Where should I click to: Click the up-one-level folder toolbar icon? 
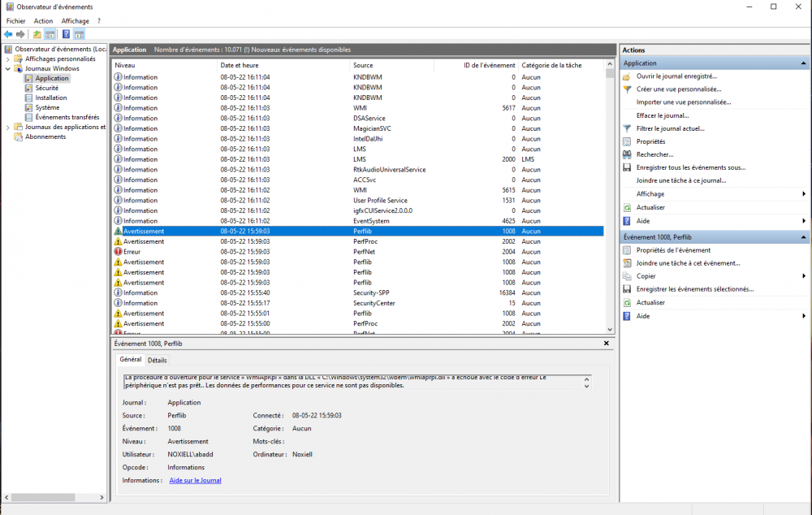click(x=37, y=34)
